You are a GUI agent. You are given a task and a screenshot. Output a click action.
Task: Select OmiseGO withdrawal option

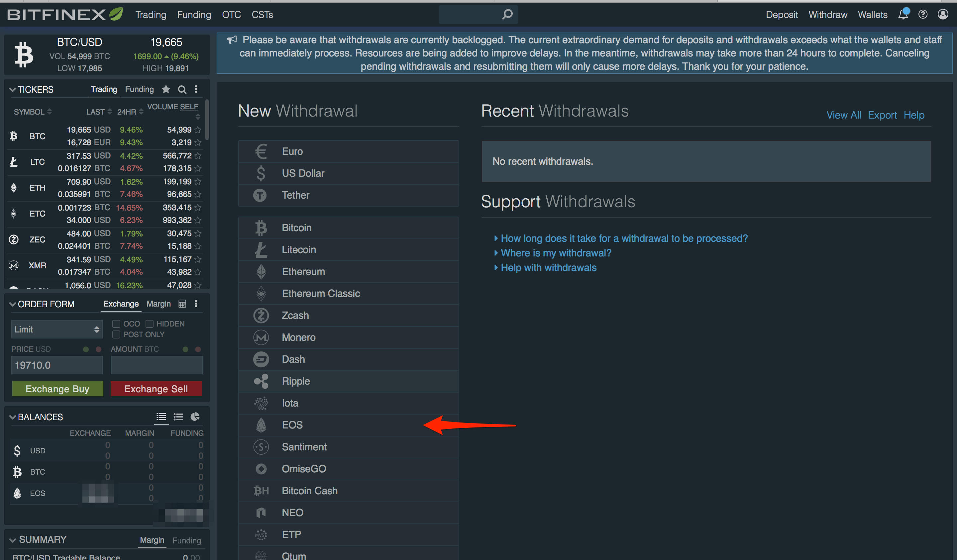pos(349,469)
